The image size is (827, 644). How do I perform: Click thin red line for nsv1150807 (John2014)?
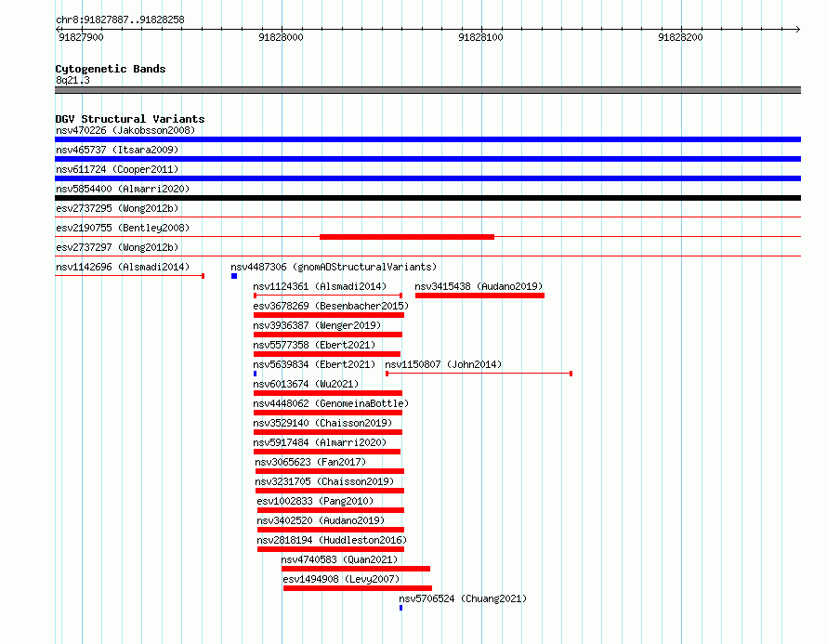click(x=479, y=374)
